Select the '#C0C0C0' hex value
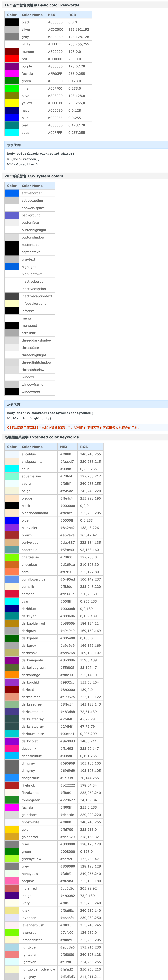This screenshot has width=168, height=980. pyautogui.click(x=56, y=30)
